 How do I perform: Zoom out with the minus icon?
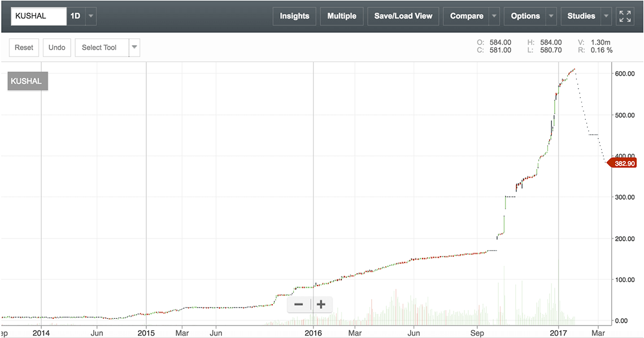[x=299, y=305]
